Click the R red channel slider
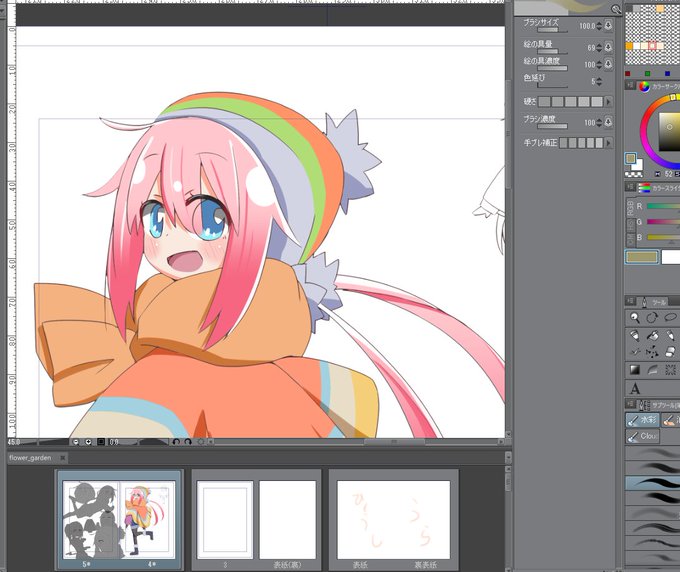 coord(663,206)
